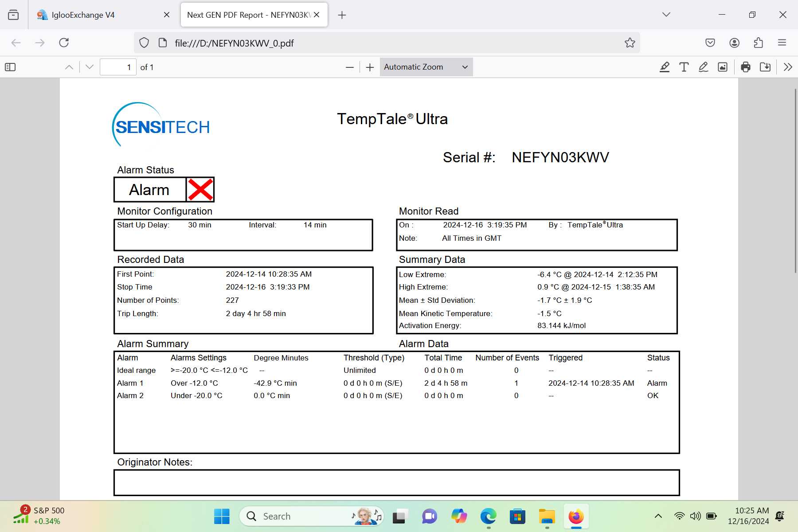
Task: Click the taskbar Search box
Action: [x=312, y=516]
